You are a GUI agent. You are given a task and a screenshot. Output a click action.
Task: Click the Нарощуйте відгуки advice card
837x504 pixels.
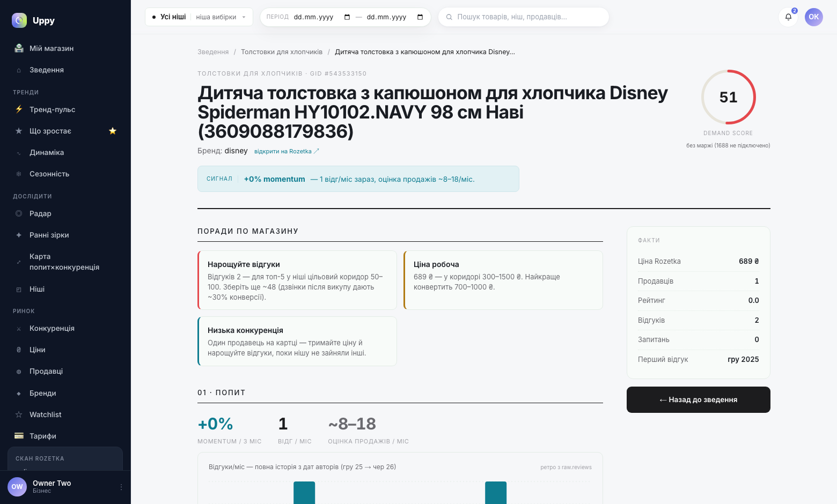297,280
